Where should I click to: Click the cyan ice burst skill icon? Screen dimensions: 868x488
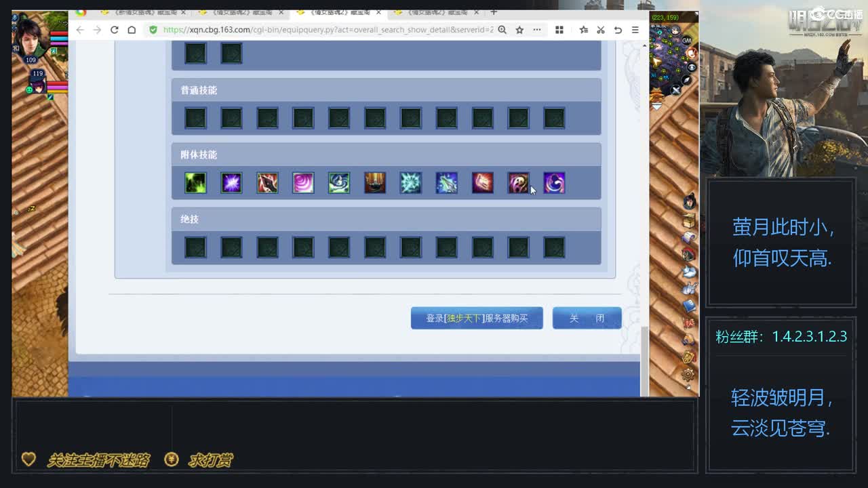pos(411,183)
